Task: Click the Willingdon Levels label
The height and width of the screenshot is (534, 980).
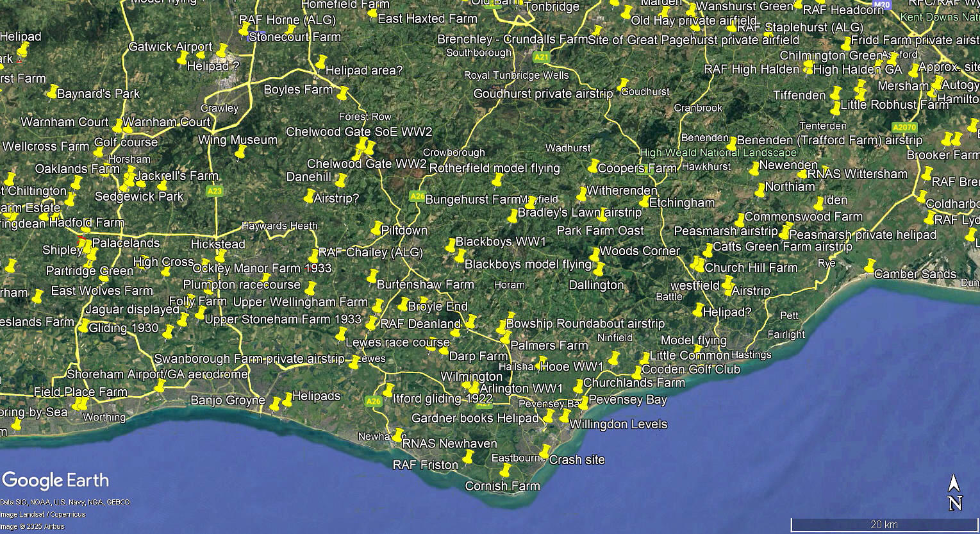Action: (x=619, y=424)
